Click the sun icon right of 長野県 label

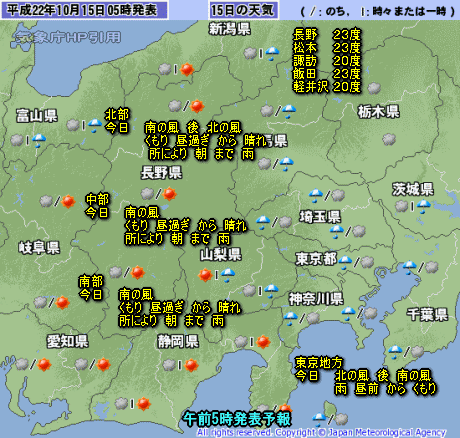[169, 194]
